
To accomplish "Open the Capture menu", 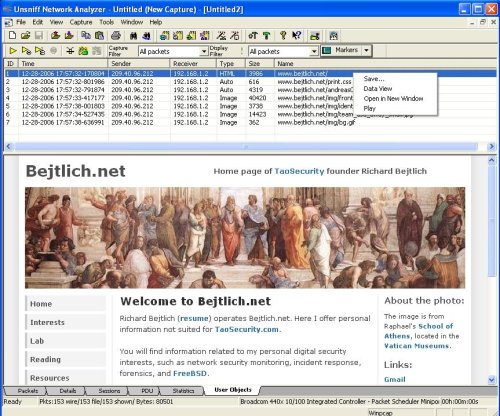I will (81, 22).
